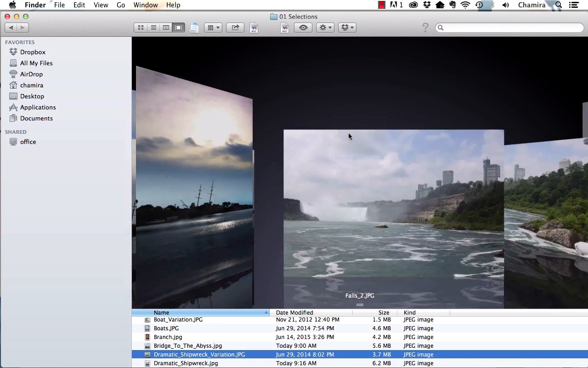Switch to list view
Screen dimensions: 588x368
153,28
